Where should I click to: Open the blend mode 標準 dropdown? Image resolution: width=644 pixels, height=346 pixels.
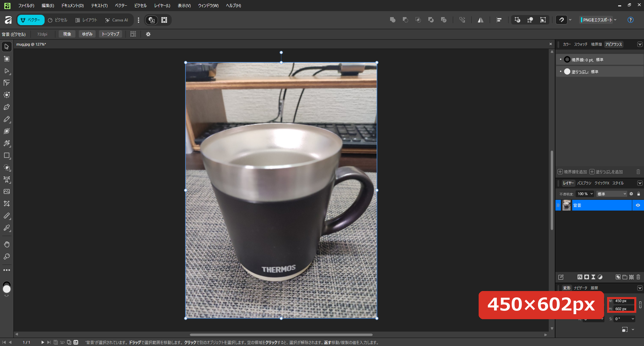[611, 194]
